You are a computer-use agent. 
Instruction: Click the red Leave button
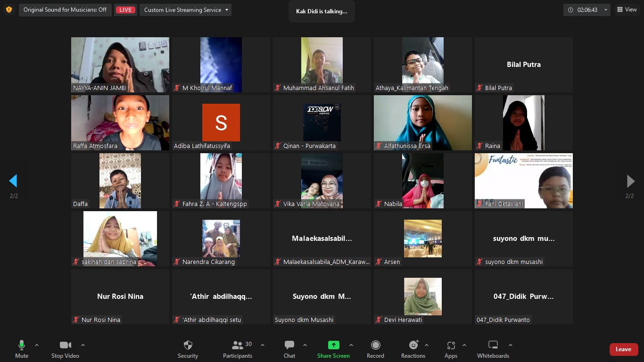pos(623,349)
